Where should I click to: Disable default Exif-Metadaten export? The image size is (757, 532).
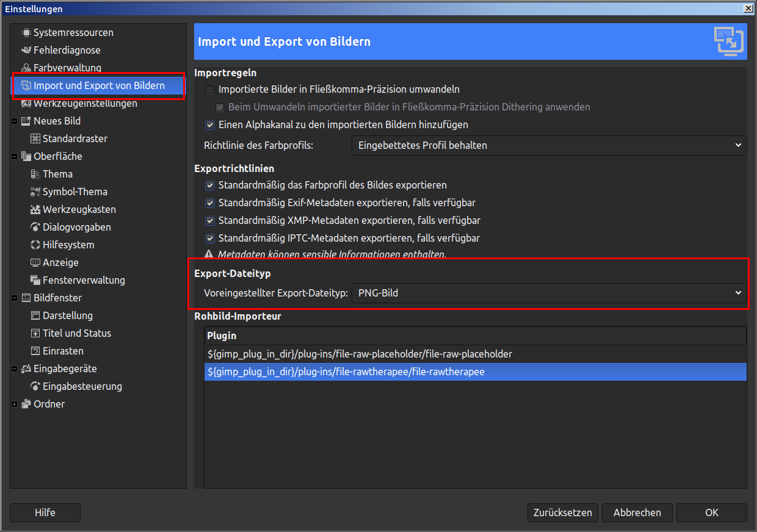click(210, 203)
